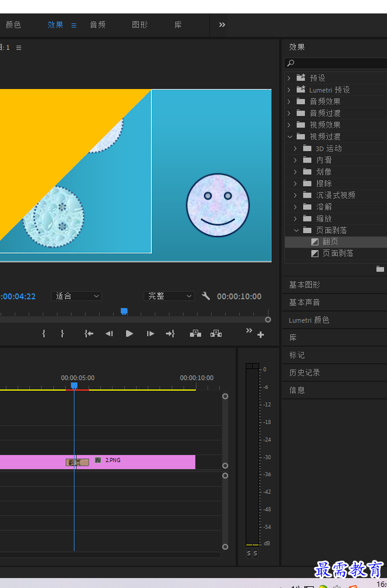Open the 效果 workspace menu icon
The height and width of the screenshot is (588, 387).
click(x=74, y=26)
